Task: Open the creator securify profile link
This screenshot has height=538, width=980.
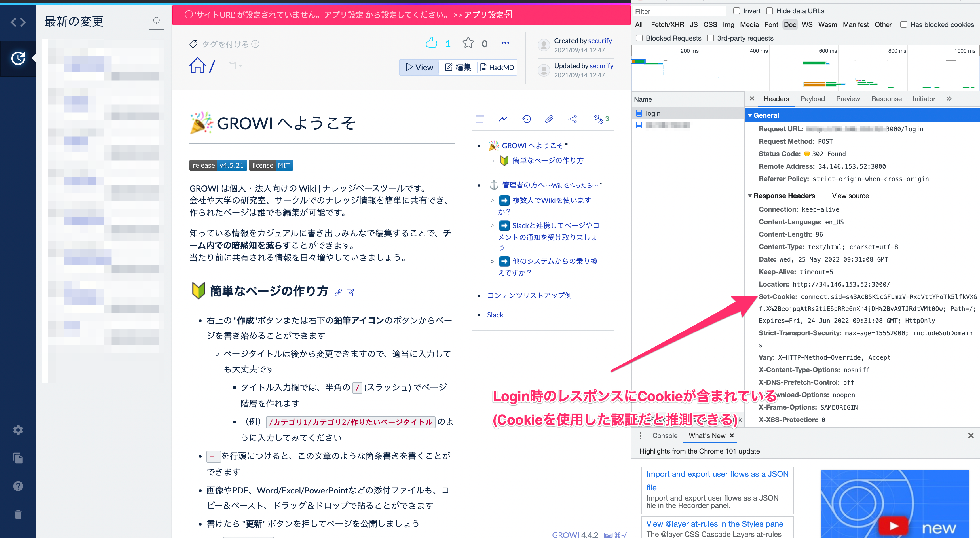Action: (600, 41)
